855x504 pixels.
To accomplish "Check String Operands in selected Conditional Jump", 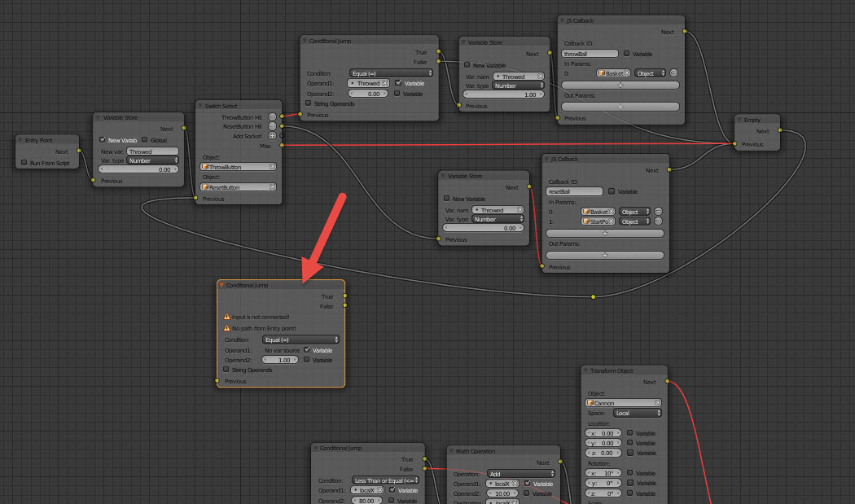I will 226,370.
